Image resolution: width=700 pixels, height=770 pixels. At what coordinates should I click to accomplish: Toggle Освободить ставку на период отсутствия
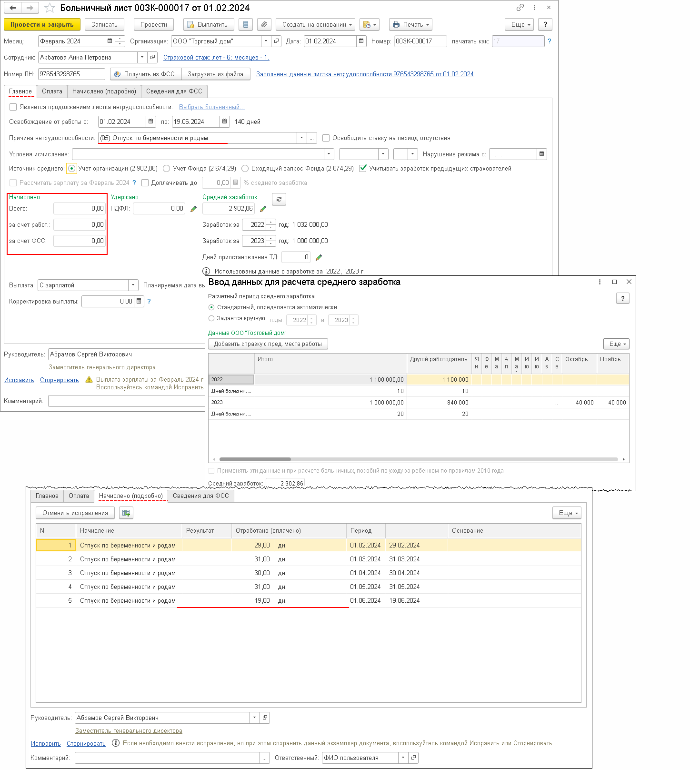point(326,138)
